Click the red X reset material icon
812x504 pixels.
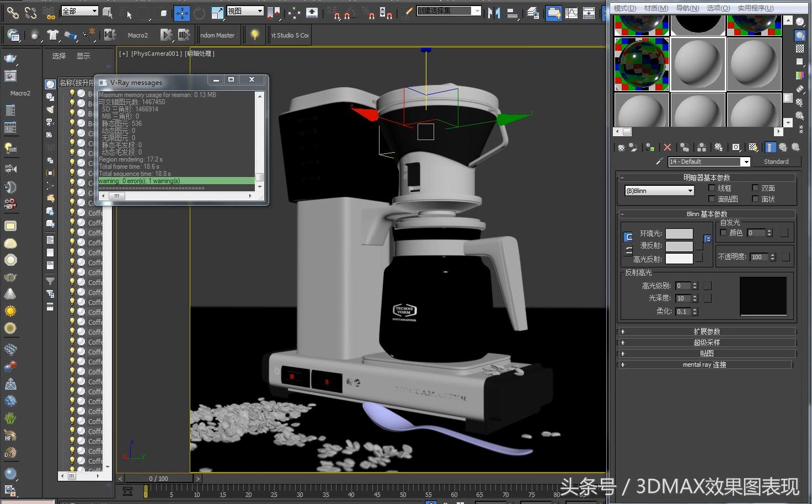[x=667, y=147]
